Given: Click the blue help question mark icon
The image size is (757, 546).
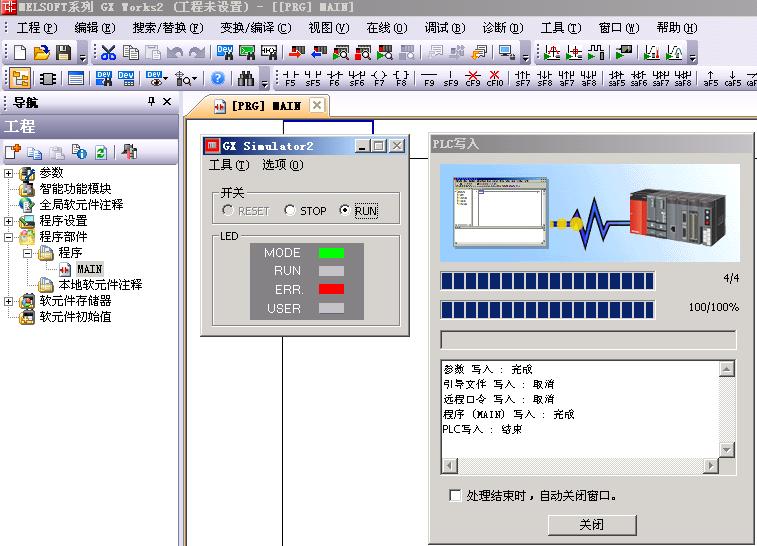Looking at the screenshot, I should pos(217,78).
